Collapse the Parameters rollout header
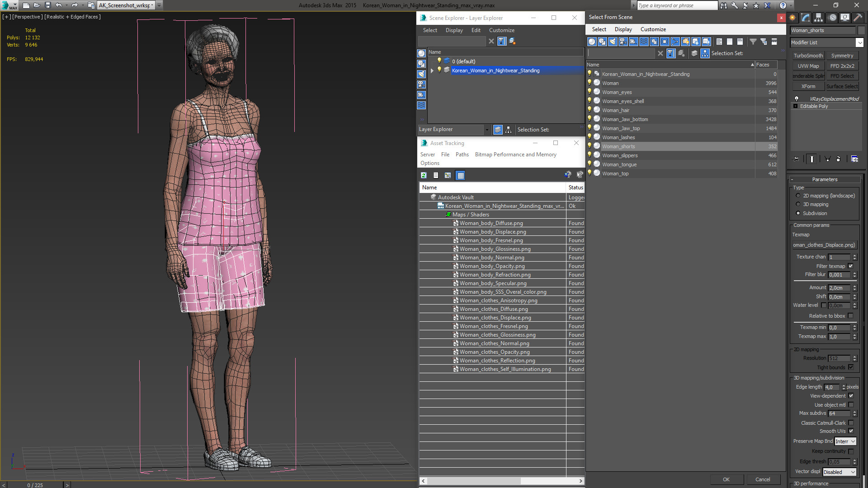This screenshot has width=868, height=488. (x=825, y=179)
